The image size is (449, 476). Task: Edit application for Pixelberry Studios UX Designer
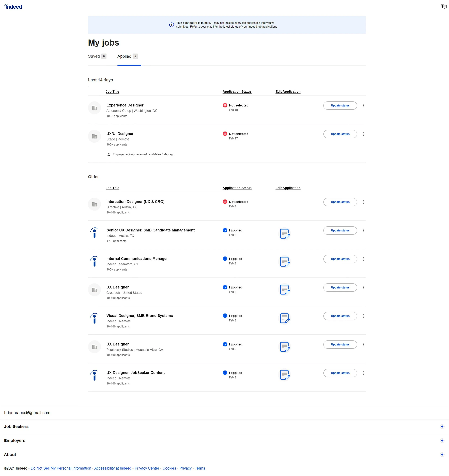285,347
